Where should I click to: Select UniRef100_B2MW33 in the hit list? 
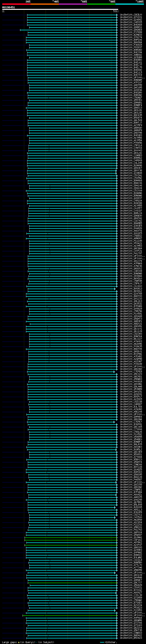click(131, 35)
